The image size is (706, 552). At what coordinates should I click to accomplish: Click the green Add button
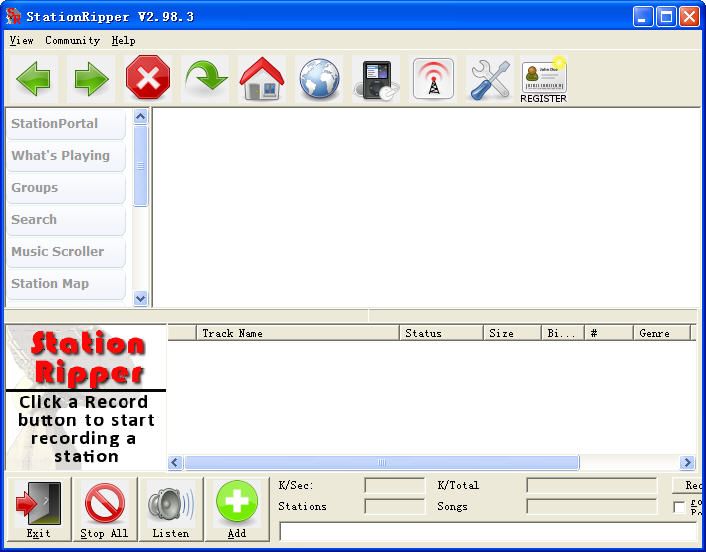point(237,509)
